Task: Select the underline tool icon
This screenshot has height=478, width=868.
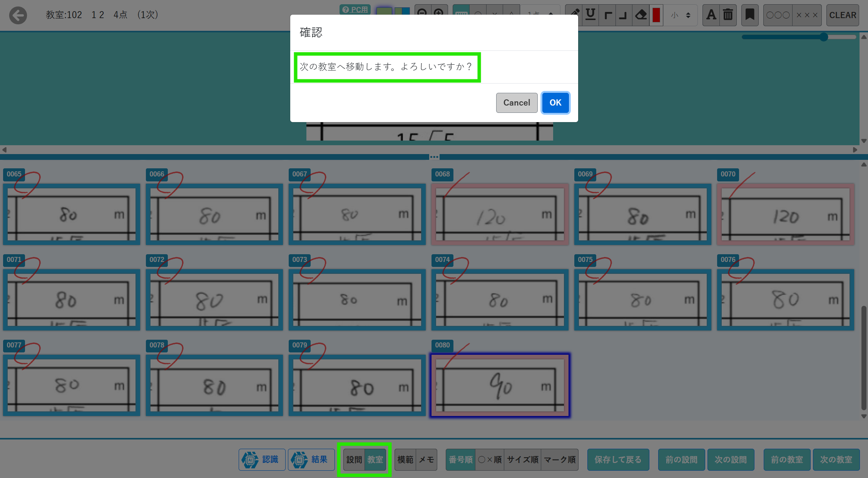Action: click(x=590, y=15)
